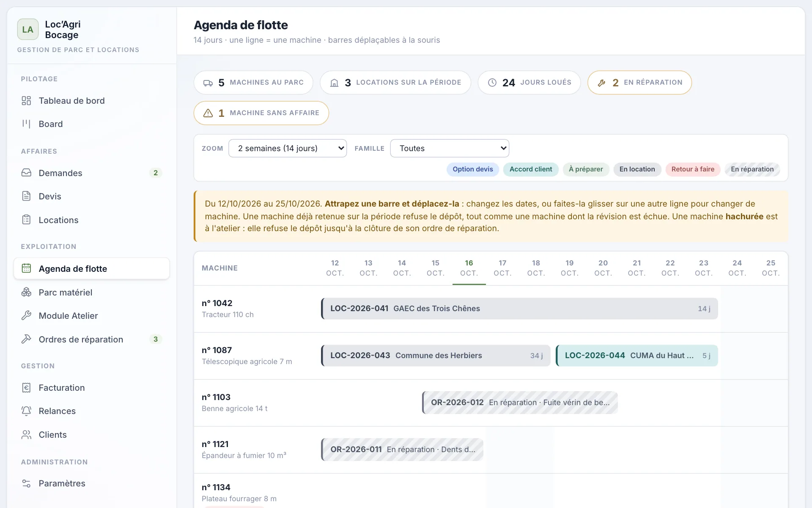Click the 24 Jours loués chip
812x508 pixels.
(x=529, y=83)
